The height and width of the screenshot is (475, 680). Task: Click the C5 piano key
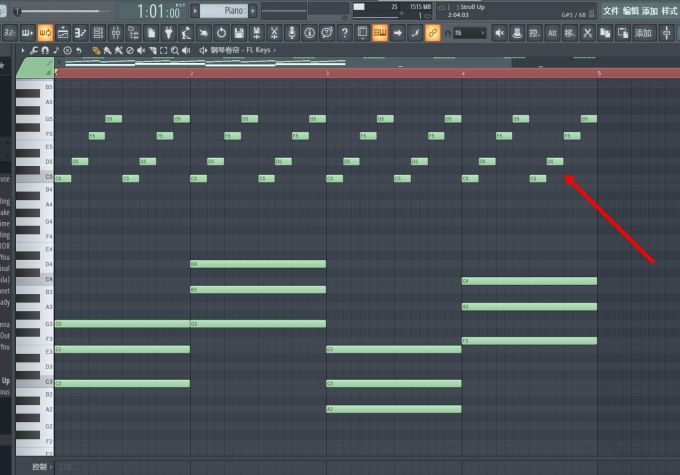tap(35, 178)
